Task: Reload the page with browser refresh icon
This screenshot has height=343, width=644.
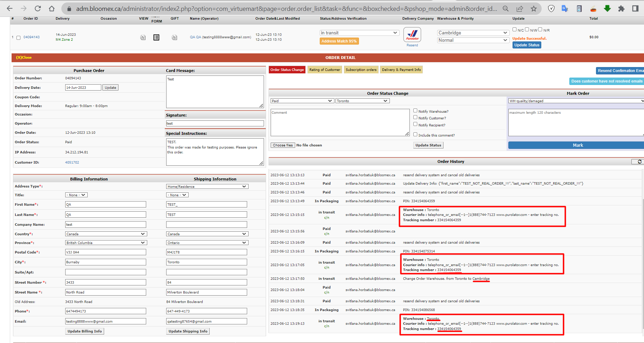Action: pyautogui.click(x=38, y=8)
